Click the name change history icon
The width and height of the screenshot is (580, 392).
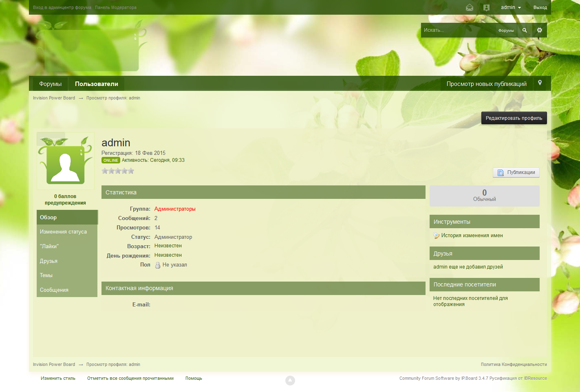click(x=437, y=236)
